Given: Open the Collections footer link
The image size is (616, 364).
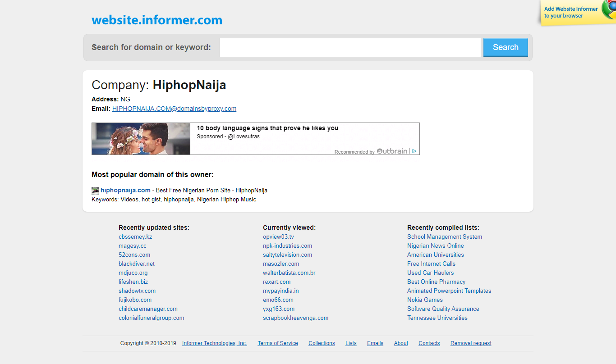Looking at the screenshot, I should [x=322, y=343].
